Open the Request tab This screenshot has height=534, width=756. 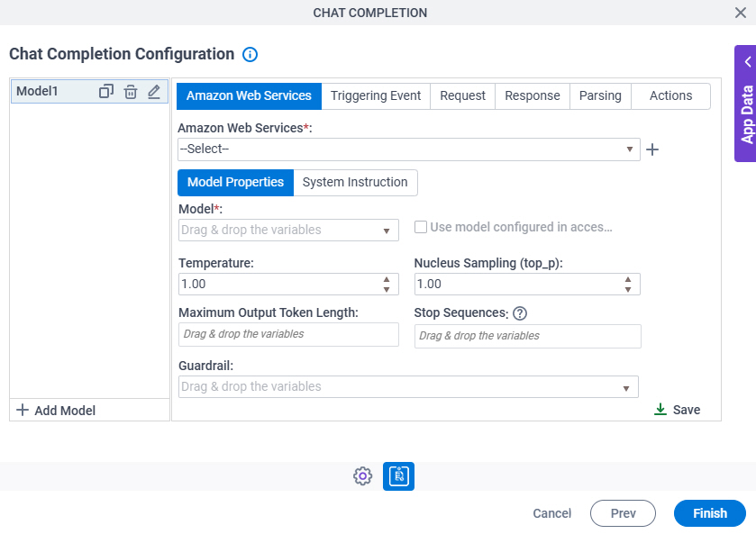pos(462,96)
